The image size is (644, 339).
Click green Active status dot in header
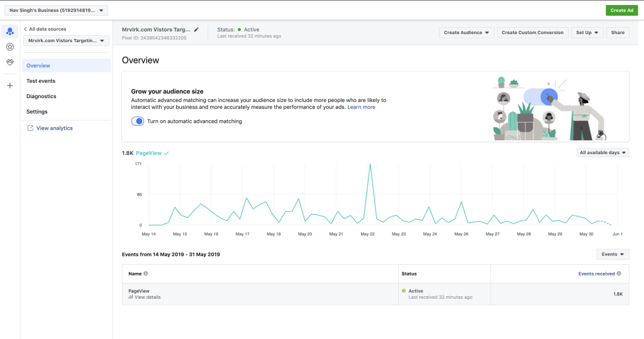click(240, 30)
